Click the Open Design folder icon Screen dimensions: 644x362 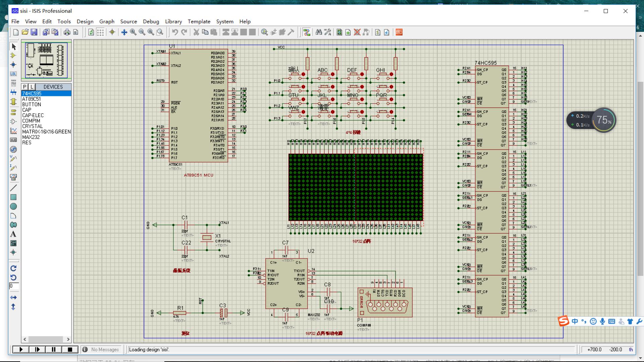pos(25,32)
